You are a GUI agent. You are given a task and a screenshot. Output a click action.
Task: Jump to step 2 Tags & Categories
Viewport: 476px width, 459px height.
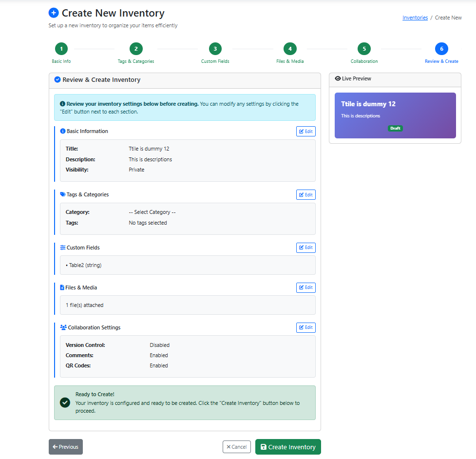[136, 49]
